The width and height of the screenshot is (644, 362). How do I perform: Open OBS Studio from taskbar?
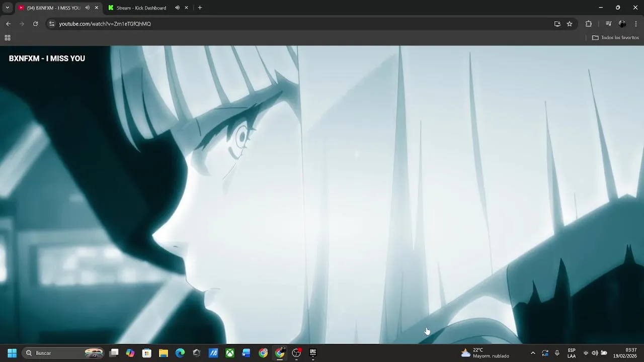[296, 353]
